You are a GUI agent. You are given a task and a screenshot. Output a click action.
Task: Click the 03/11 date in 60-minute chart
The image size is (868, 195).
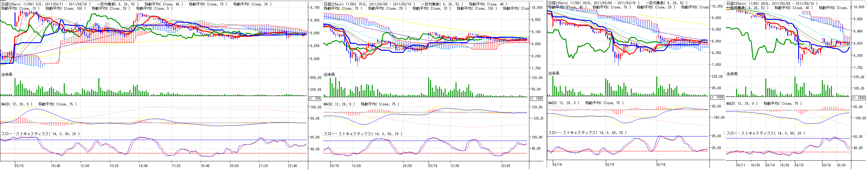(x=741, y=165)
